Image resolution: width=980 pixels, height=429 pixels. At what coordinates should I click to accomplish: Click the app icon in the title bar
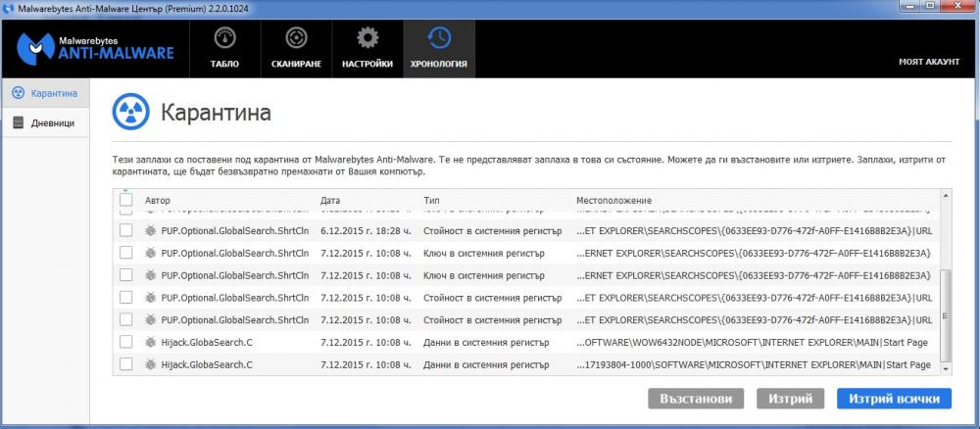[x=10, y=8]
